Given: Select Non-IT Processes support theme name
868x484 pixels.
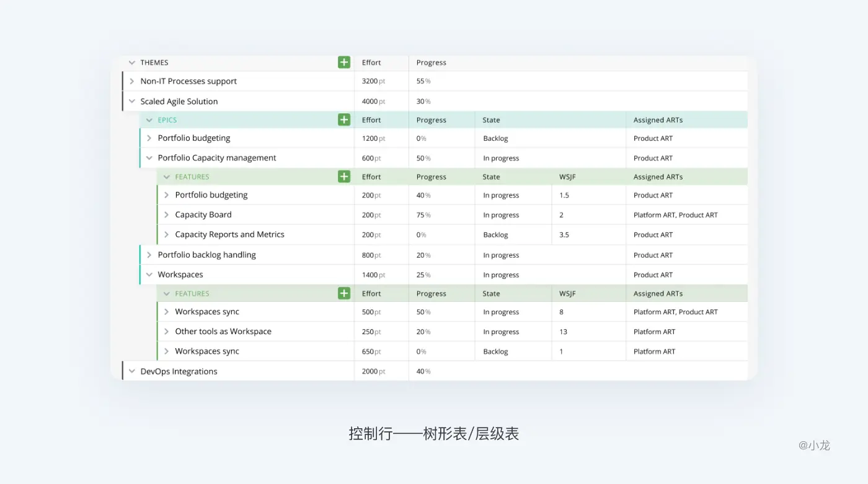Looking at the screenshot, I should tap(188, 81).
